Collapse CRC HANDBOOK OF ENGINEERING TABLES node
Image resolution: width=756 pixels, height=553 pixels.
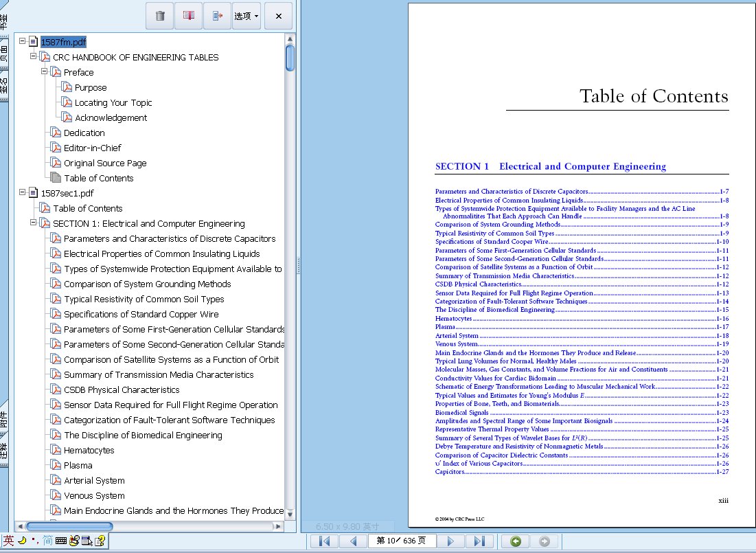(33, 56)
